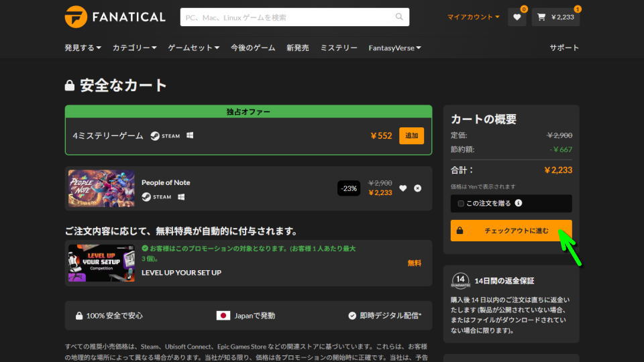Open the FantasyVerse dropdown menu

click(x=394, y=48)
